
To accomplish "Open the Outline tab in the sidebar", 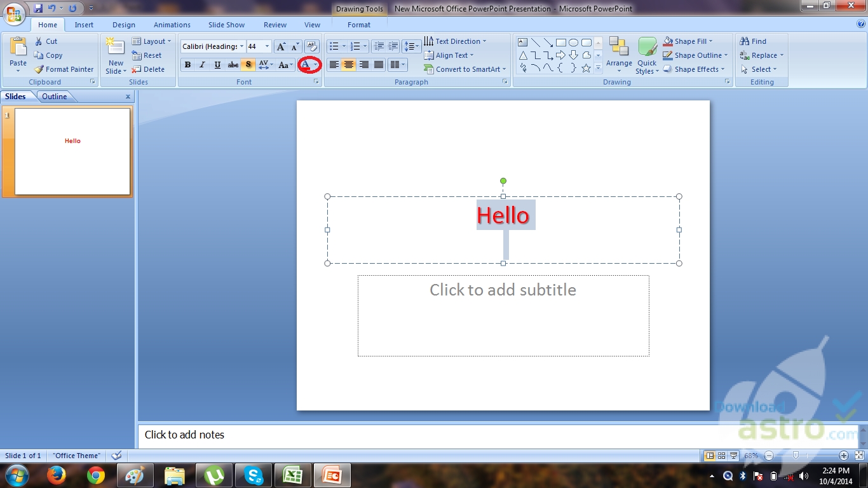I will [x=54, y=96].
